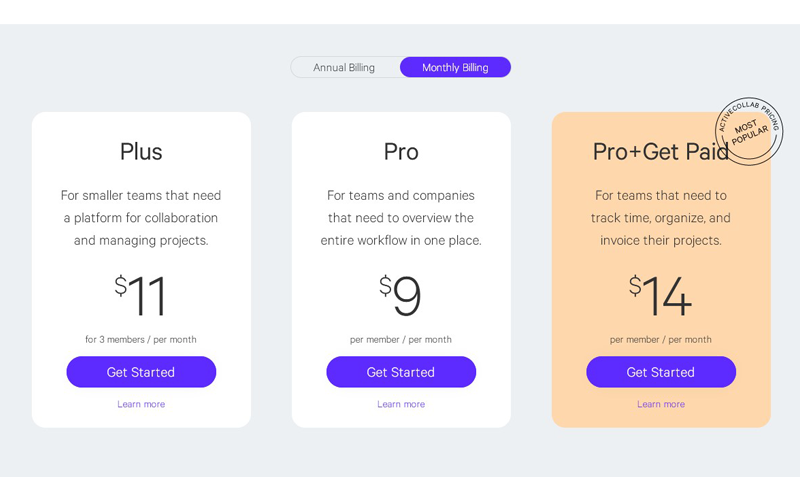Click 'for 3 members / per month' text
The height and width of the screenshot is (500, 800).
click(x=141, y=339)
